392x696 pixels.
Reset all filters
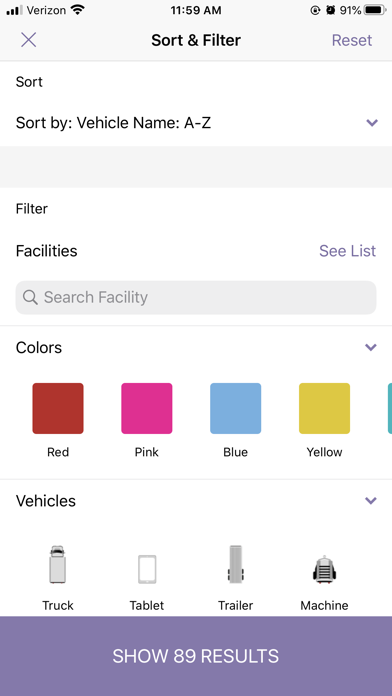point(352,40)
